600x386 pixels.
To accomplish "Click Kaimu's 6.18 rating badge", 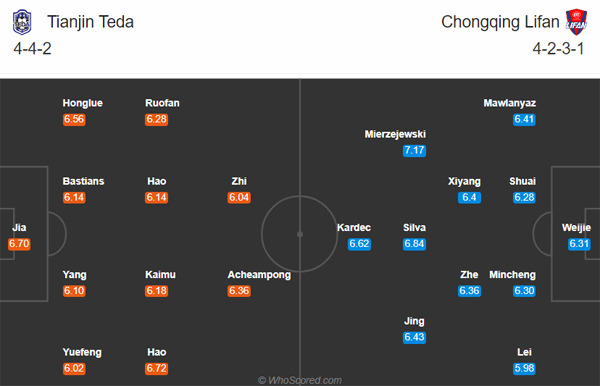I will [157, 291].
